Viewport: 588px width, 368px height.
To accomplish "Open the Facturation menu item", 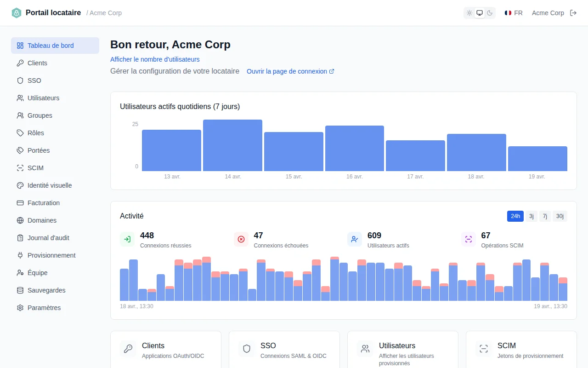I will point(55,203).
